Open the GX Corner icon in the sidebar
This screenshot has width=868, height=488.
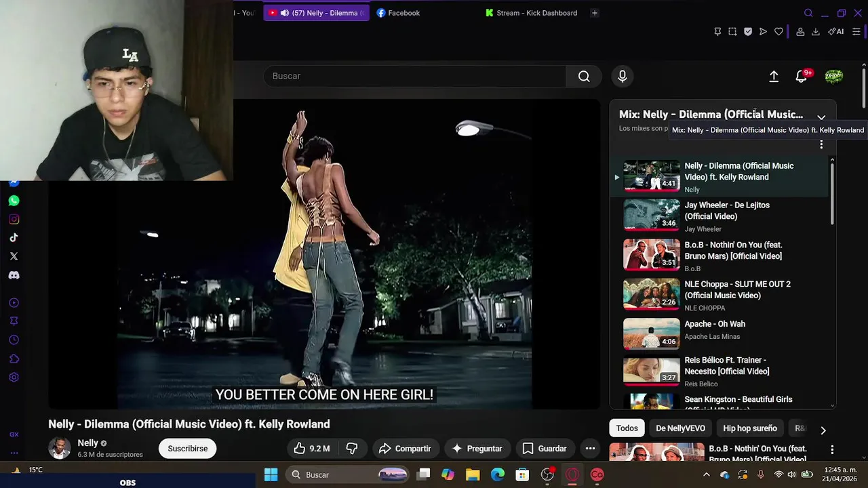14,434
